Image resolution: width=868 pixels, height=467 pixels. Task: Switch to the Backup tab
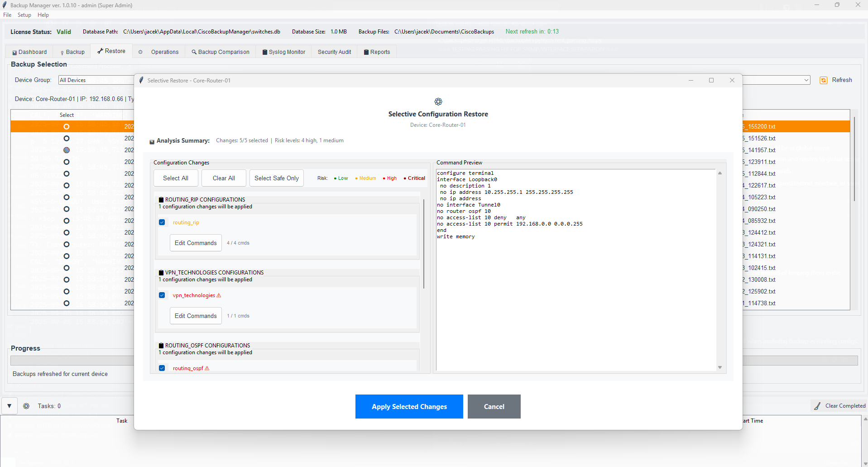(x=72, y=52)
